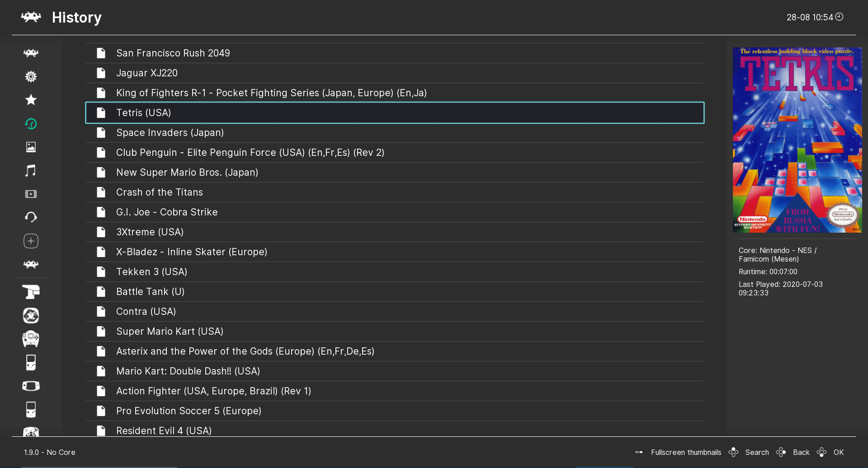Click file icon beside Jaguar XJ220
The height and width of the screenshot is (468, 868).
[x=101, y=73]
